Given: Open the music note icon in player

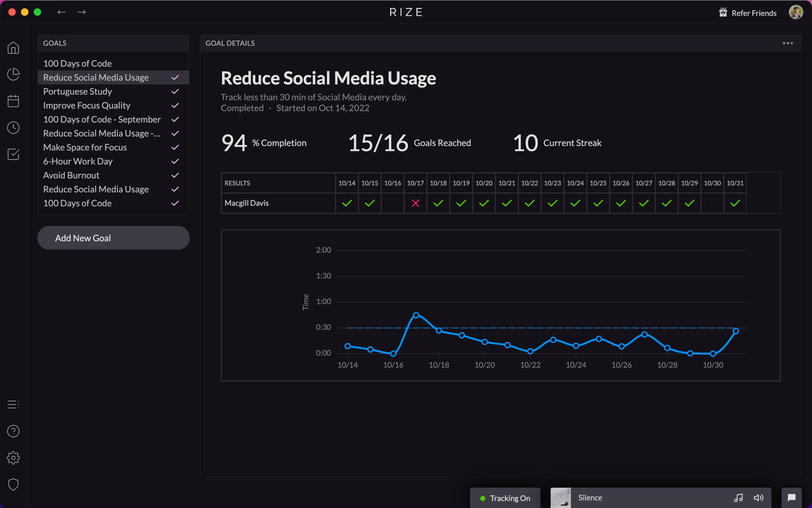Looking at the screenshot, I should point(738,498).
